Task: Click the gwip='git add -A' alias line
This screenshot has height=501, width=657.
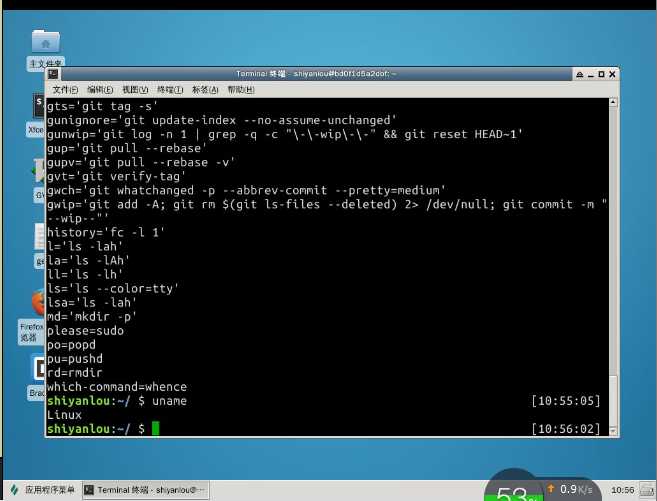Action: click(x=327, y=212)
